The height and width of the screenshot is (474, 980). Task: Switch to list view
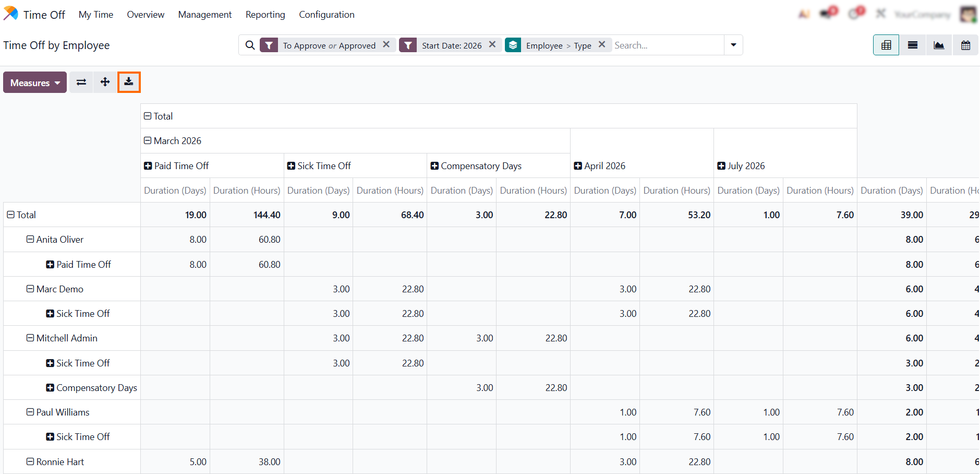(912, 45)
